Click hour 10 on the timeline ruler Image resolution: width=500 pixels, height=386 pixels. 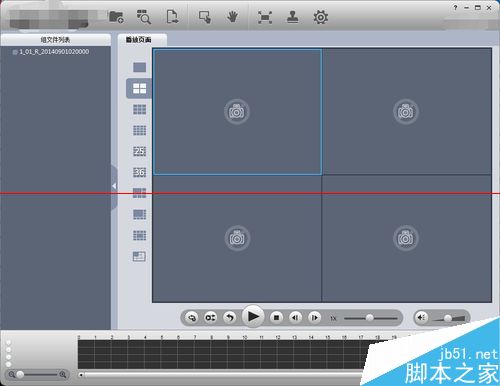click(245, 337)
